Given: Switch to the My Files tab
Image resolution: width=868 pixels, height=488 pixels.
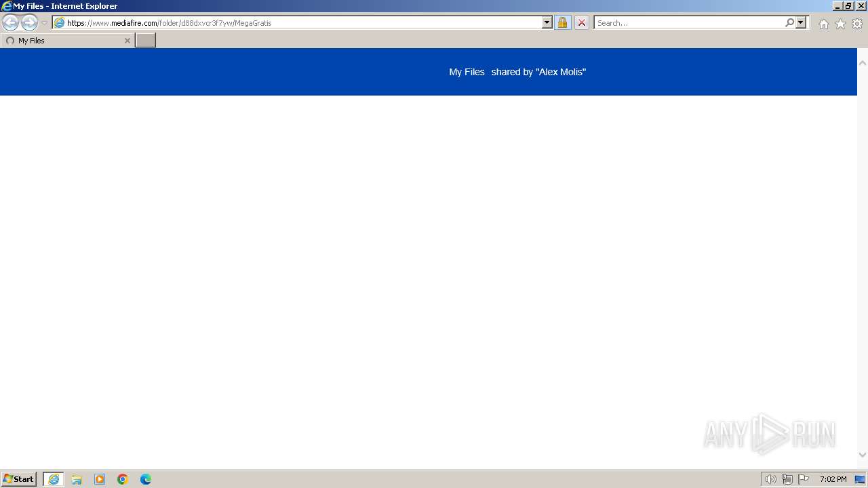Looking at the screenshot, I should click(67, 41).
